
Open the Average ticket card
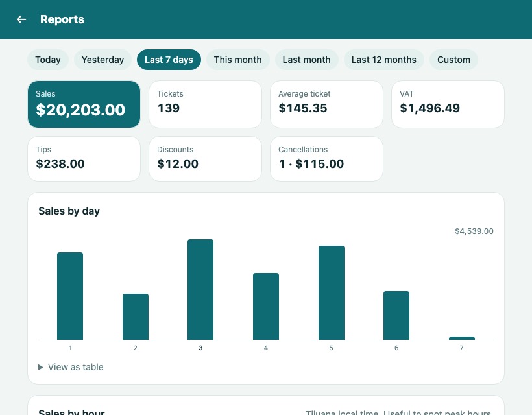click(326, 104)
